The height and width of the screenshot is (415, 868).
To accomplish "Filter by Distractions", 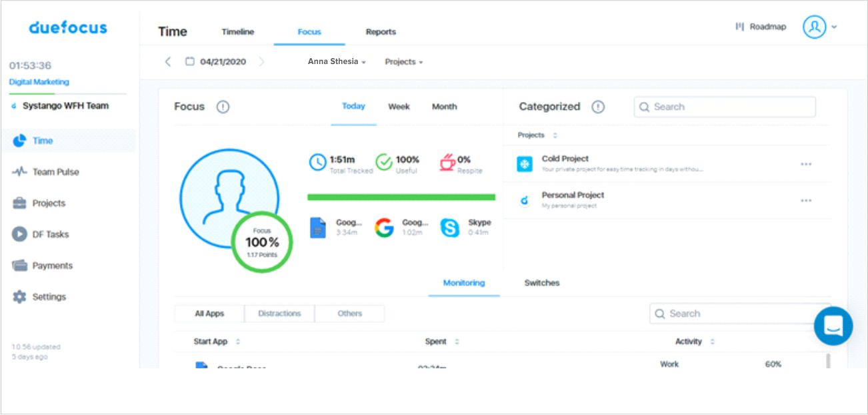I will (x=279, y=314).
